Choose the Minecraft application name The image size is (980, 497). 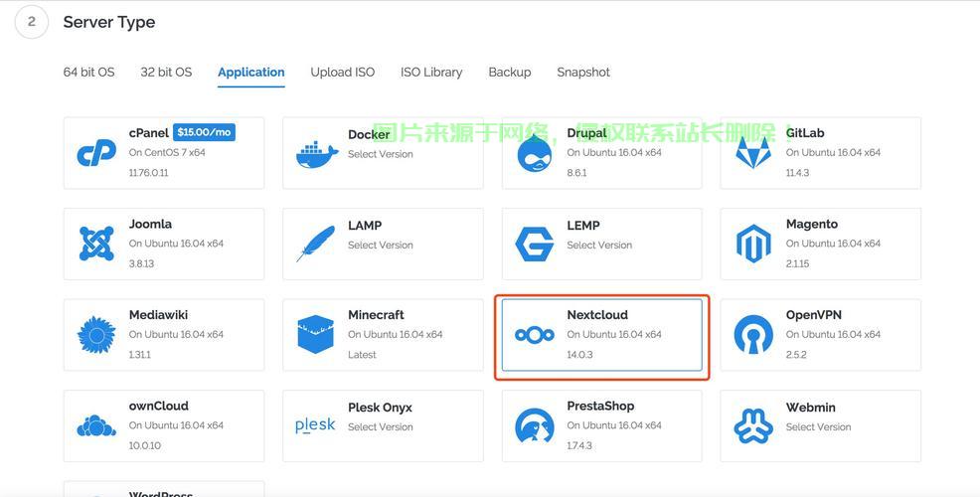(x=377, y=314)
